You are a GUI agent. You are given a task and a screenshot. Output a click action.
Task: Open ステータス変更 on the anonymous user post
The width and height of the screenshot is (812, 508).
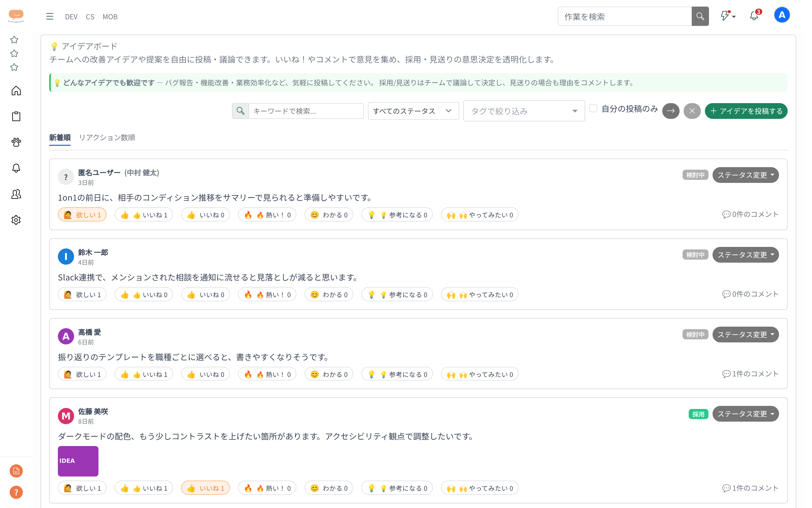coord(746,175)
